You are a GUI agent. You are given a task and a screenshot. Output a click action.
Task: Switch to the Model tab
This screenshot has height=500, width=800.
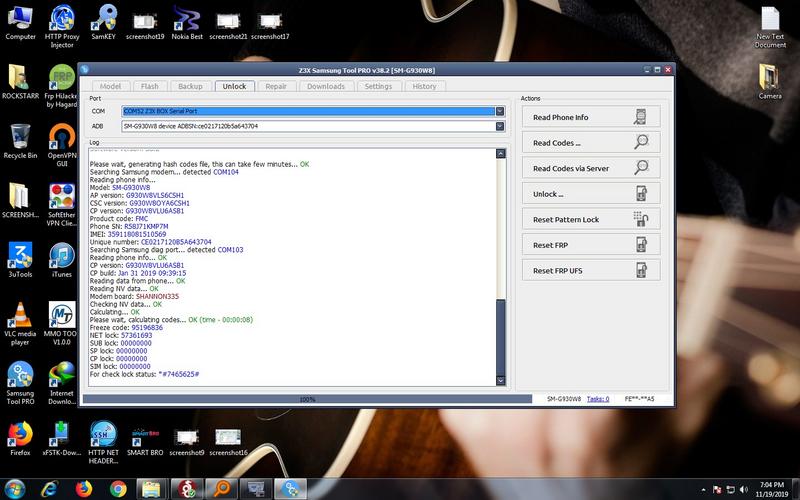pyautogui.click(x=111, y=86)
